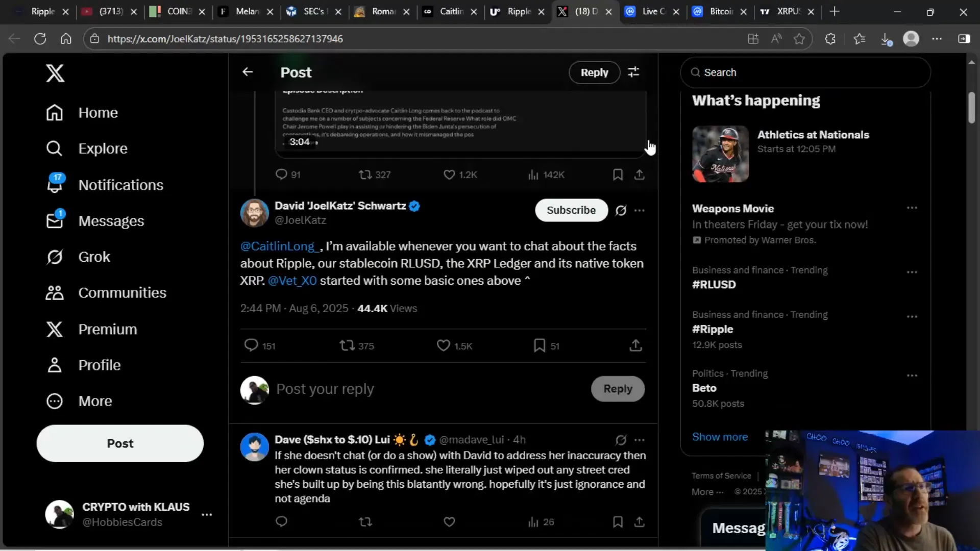The image size is (980, 551).
Task: Open Home from sidebar
Action: 82,113
